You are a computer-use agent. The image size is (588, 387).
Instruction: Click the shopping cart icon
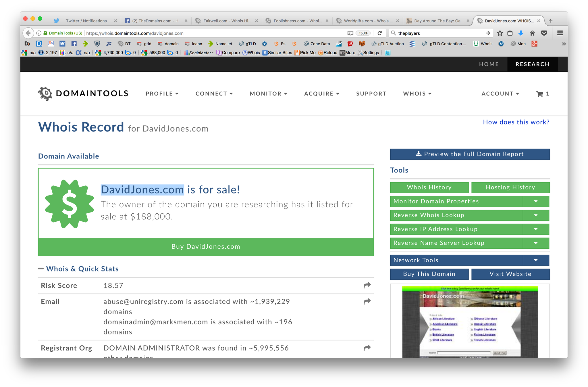(539, 94)
